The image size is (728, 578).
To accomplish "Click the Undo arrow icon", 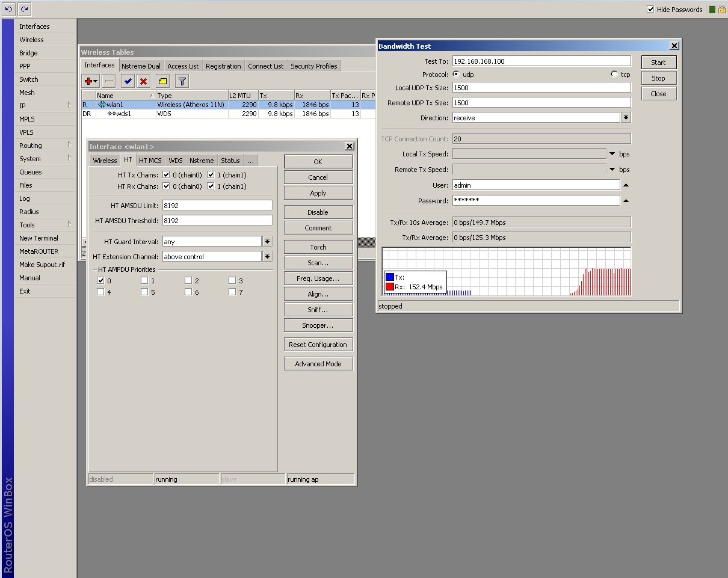I will 9,9.
